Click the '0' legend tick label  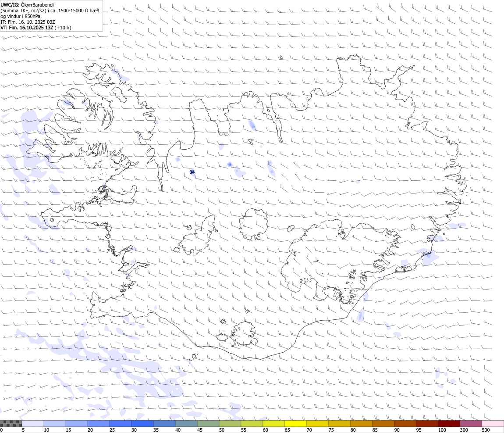click(x=1, y=430)
